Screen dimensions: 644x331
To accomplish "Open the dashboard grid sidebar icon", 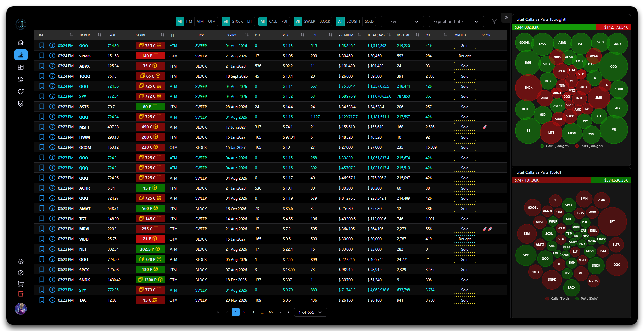I will pyautogui.click(x=21, y=67).
